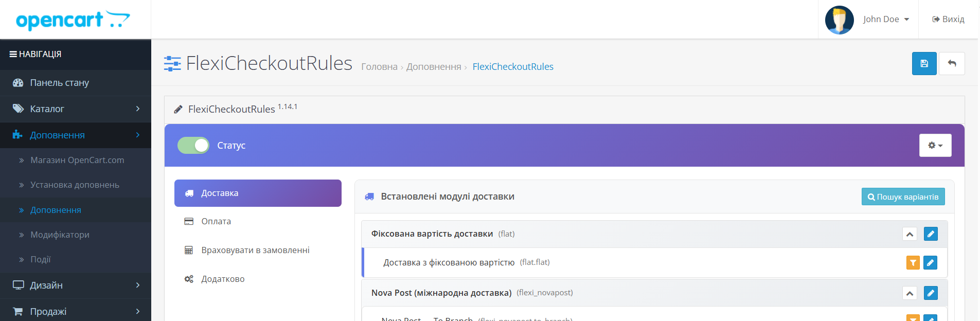Collapse the Доповнення sidebar menu

tap(76, 135)
